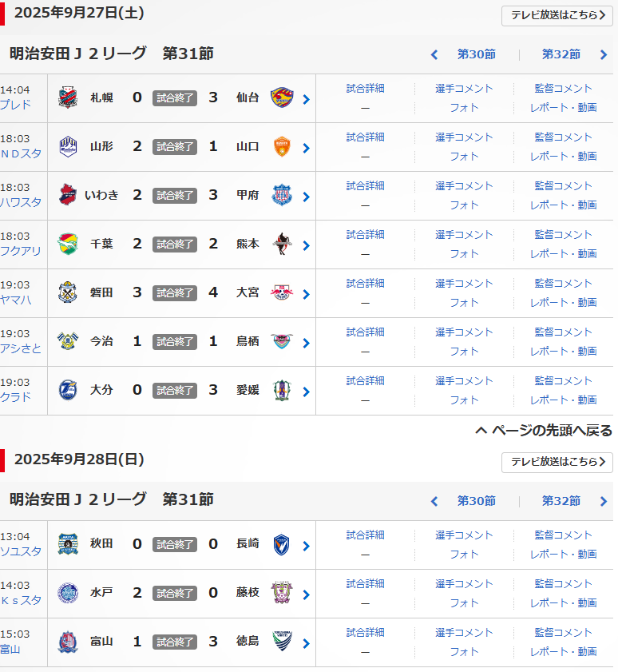618x672 pixels.
Task: Click the Yamagata (山形) team crest
Action: pyautogui.click(x=68, y=146)
